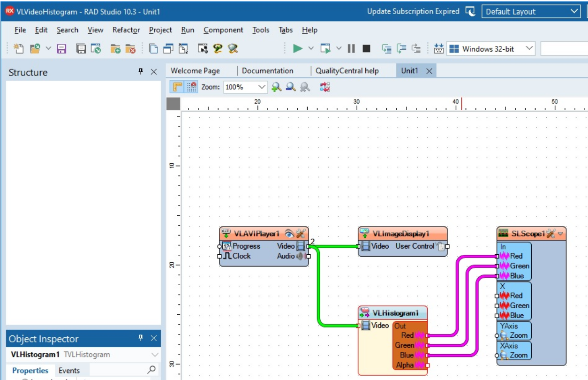The height and width of the screenshot is (380, 588).
Task: Click the search button in Object Inspector
Action: [151, 370]
